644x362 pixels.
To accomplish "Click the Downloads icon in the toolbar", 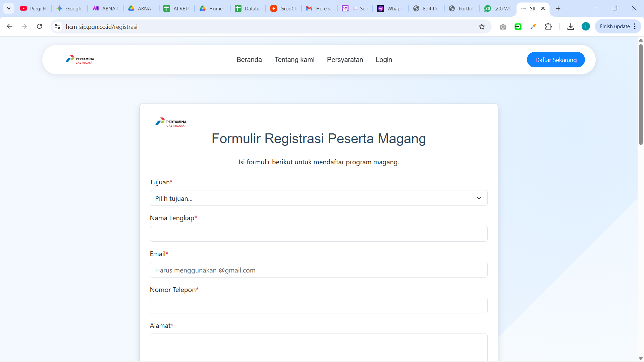I will (571, 27).
